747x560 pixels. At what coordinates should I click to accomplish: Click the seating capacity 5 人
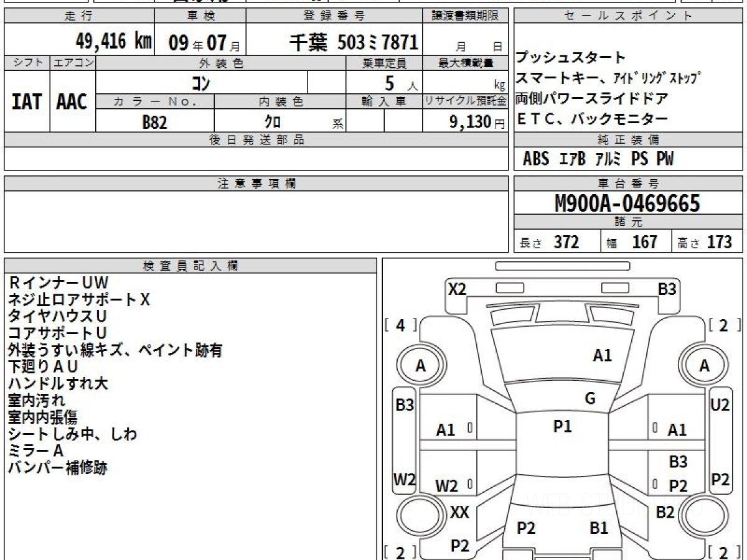[x=402, y=82]
